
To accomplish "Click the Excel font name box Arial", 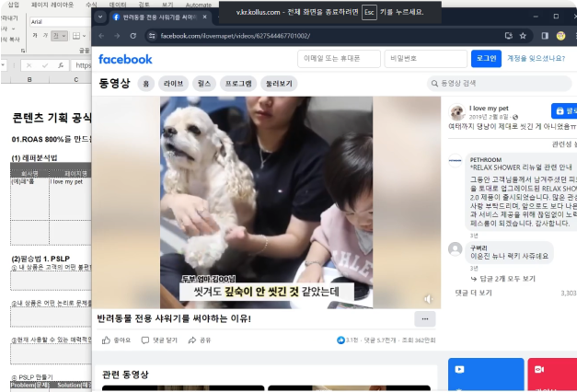I will (x=59, y=22).
